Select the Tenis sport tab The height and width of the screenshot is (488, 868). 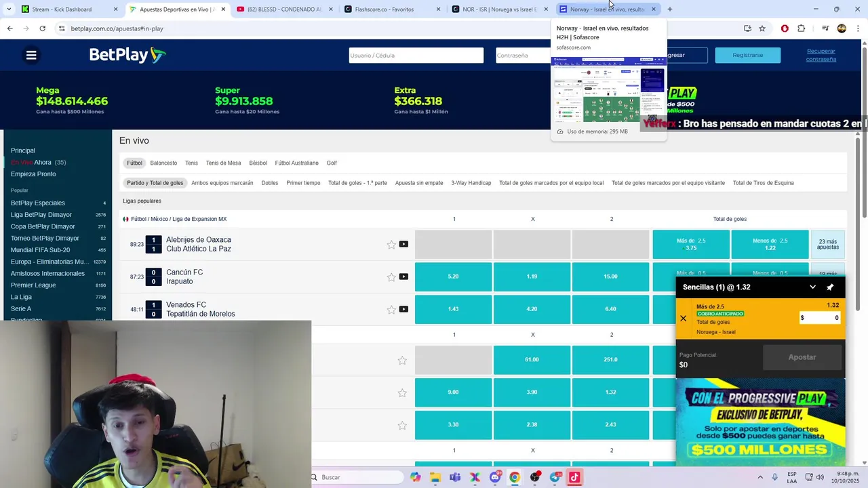pyautogui.click(x=192, y=163)
